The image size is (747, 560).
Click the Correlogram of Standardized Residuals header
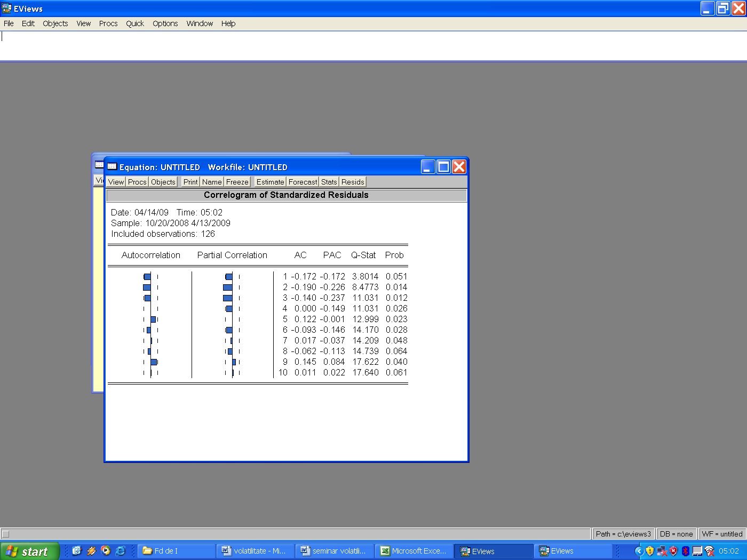pos(286,195)
